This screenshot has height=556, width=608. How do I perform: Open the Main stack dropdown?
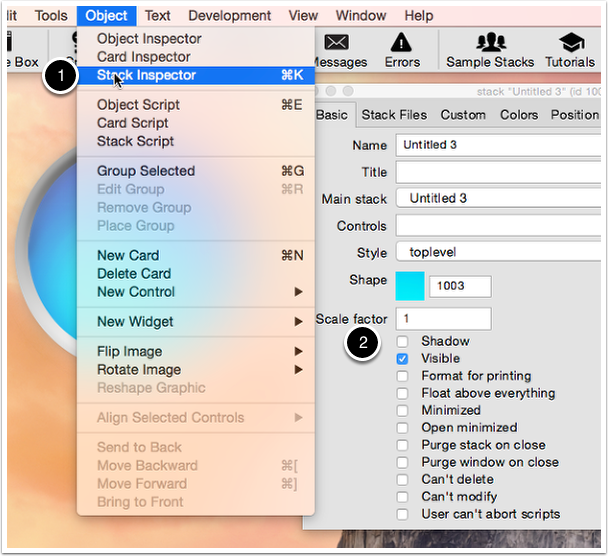[498, 199]
